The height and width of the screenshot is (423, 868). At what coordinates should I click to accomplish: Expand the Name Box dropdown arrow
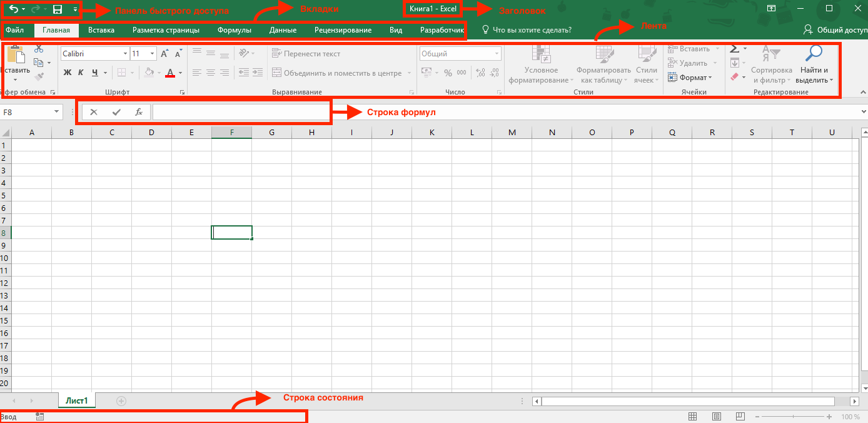57,112
